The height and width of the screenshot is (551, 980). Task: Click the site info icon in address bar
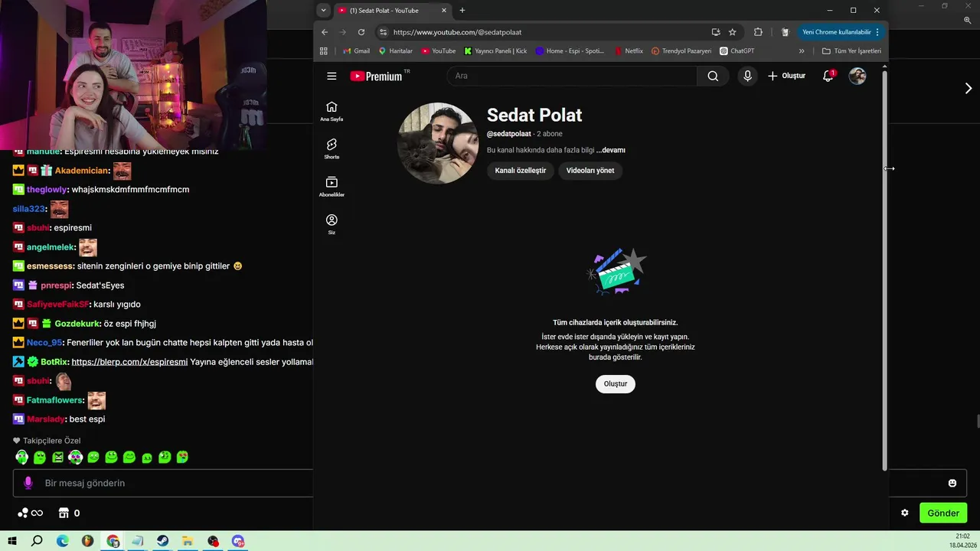click(x=383, y=32)
